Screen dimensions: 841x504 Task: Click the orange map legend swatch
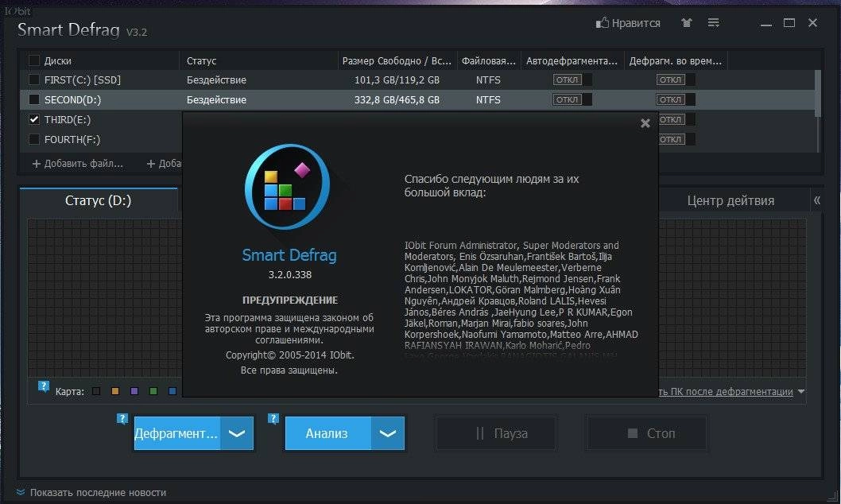tap(114, 391)
